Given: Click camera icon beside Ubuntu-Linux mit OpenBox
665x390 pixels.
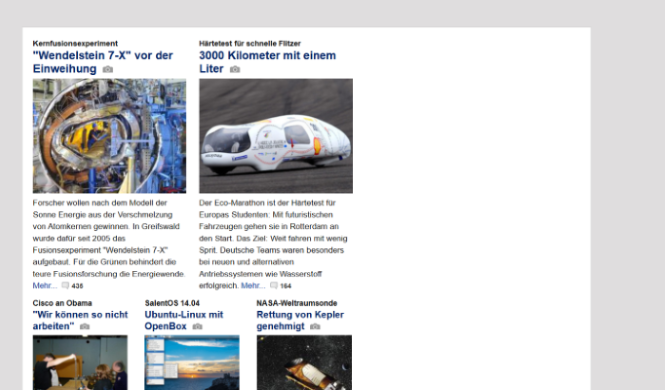Looking at the screenshot, I should [198, 326].
